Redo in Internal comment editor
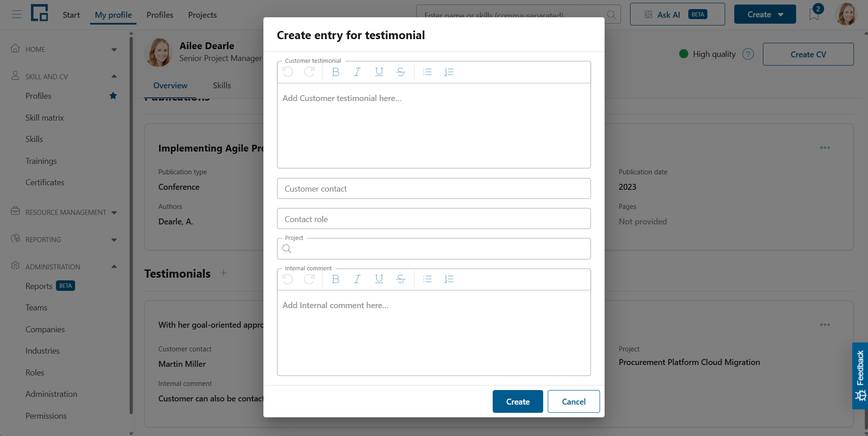Screen dimensions: 868x436 point(309,279)
